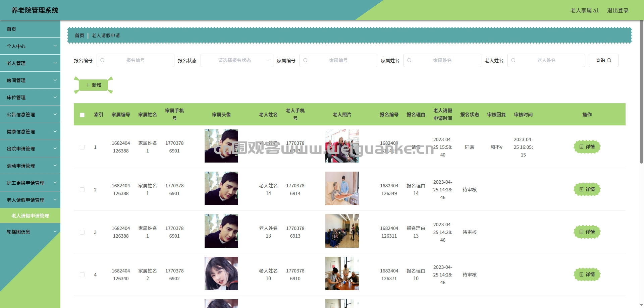Click the page vertical scrollbar
The image size is (644, 308).
[x=642, y=92]
